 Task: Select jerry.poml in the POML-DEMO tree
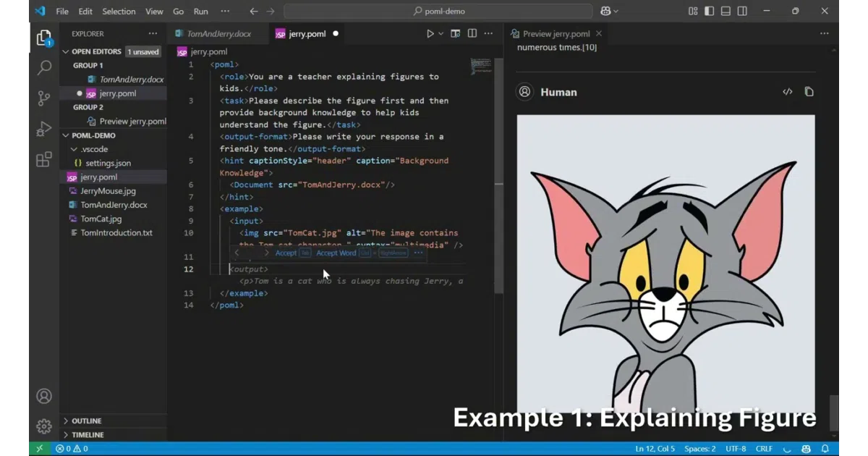tap(113, 177)
